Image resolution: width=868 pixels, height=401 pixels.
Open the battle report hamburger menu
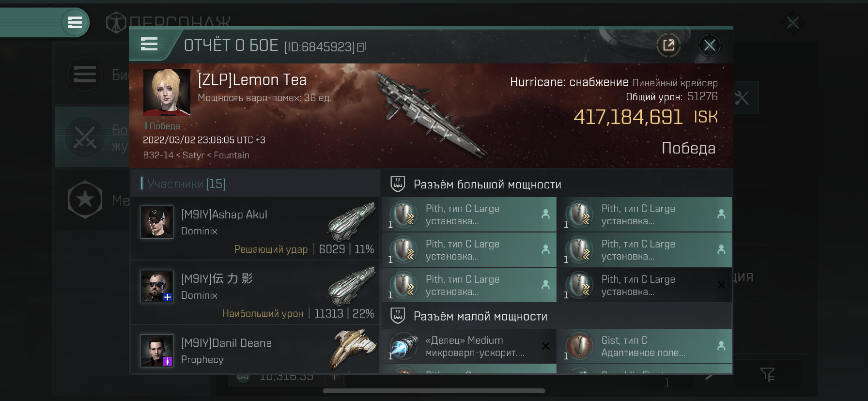(149, 45)
